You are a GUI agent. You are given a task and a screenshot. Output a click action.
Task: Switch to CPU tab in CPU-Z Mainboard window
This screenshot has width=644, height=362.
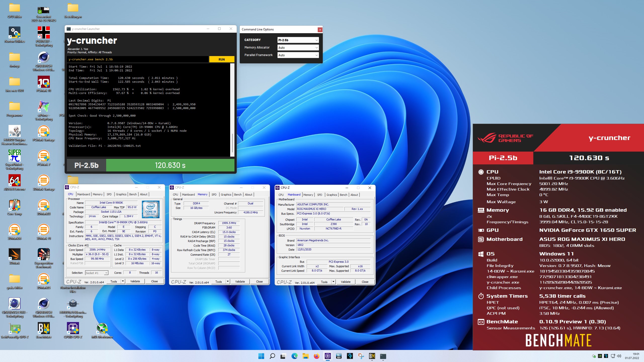(x=281, y=195)
